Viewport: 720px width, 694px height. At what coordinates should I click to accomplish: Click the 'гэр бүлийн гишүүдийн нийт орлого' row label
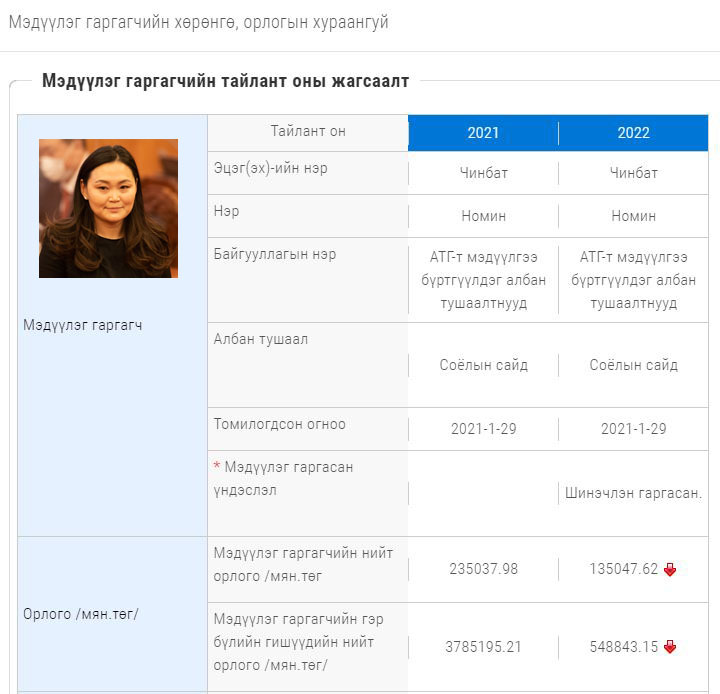pyautogui.click(x=298, y=642)
